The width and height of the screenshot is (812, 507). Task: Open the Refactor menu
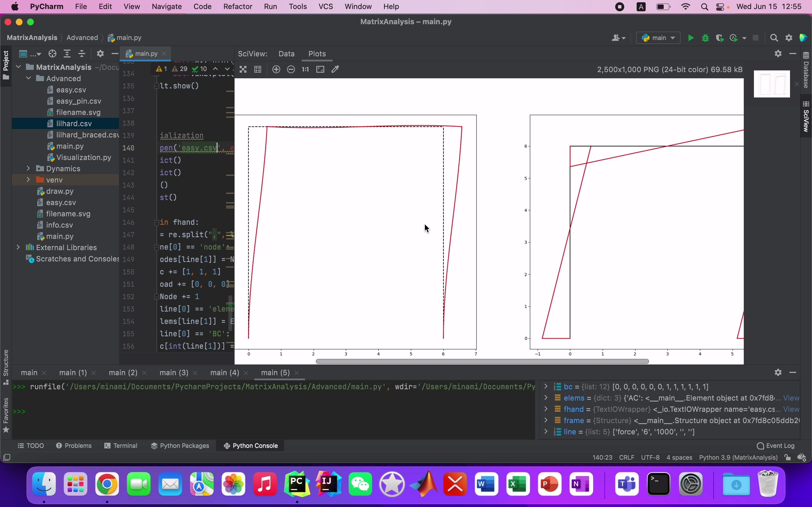[238, 7]
